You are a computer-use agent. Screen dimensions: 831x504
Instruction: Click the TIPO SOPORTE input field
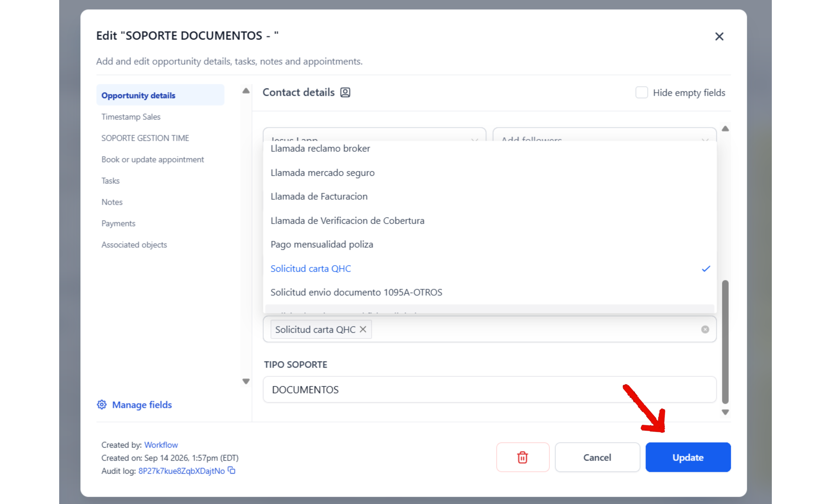click(490, 389)
